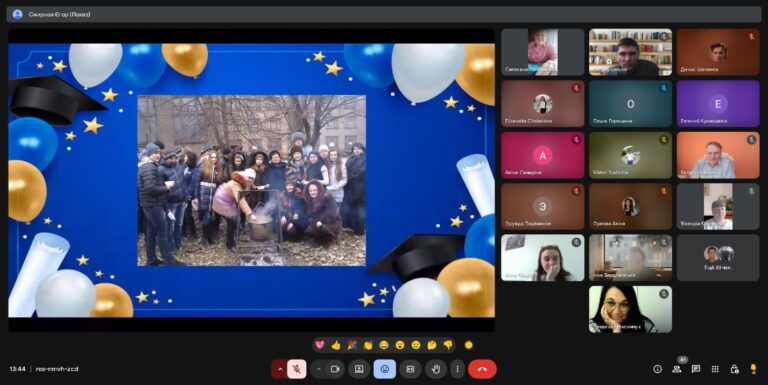Turn on closed captions
Image resolution: width=768 pixels, height=385 pixels.
coord(410,369)
